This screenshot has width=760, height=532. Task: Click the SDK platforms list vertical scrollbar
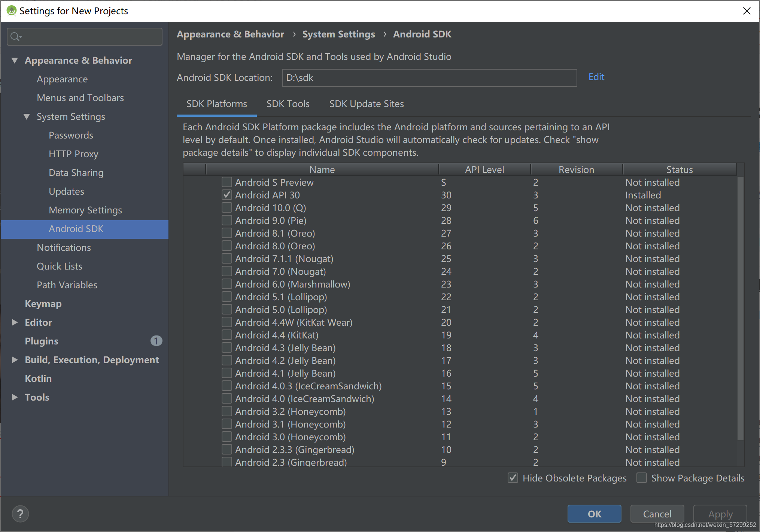(740, 308)
